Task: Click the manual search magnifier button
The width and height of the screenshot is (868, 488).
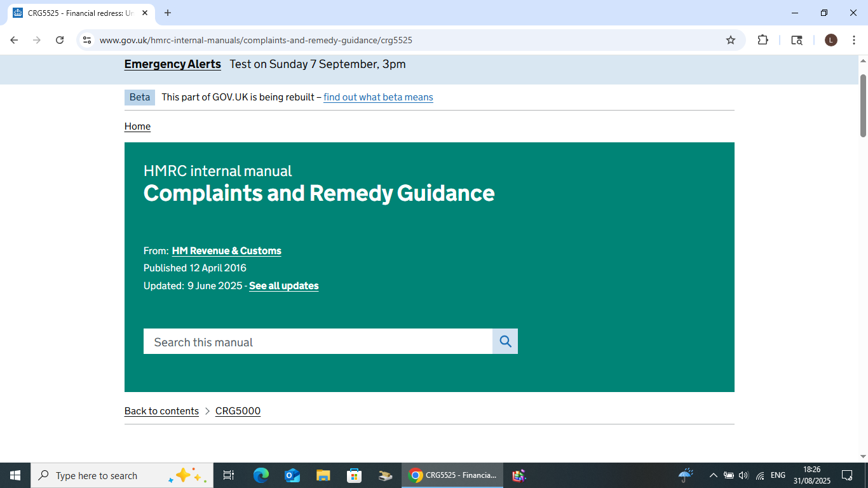Action: tap(505, 341)
